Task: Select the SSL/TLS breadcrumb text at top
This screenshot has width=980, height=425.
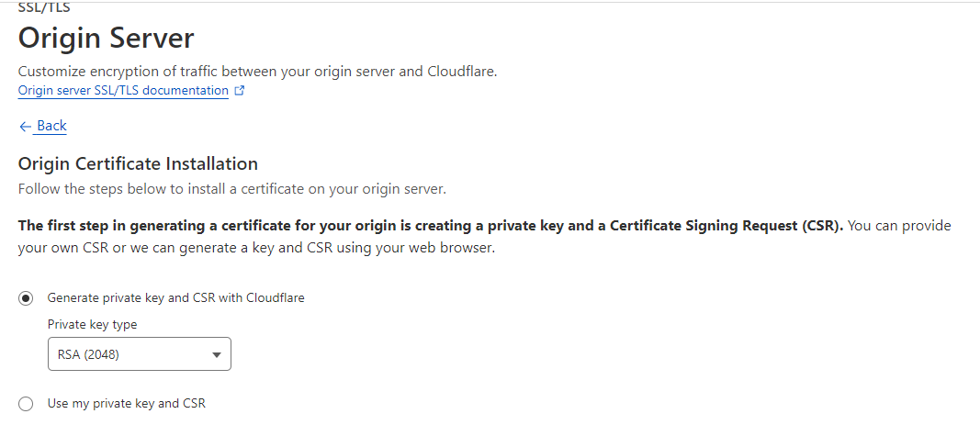Action: (x=44, y=7)
